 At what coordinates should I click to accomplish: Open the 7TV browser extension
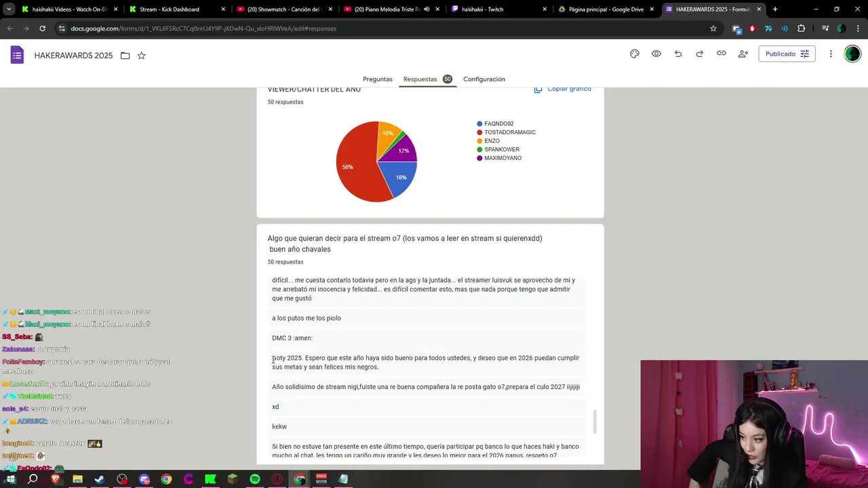click(768, 28)
